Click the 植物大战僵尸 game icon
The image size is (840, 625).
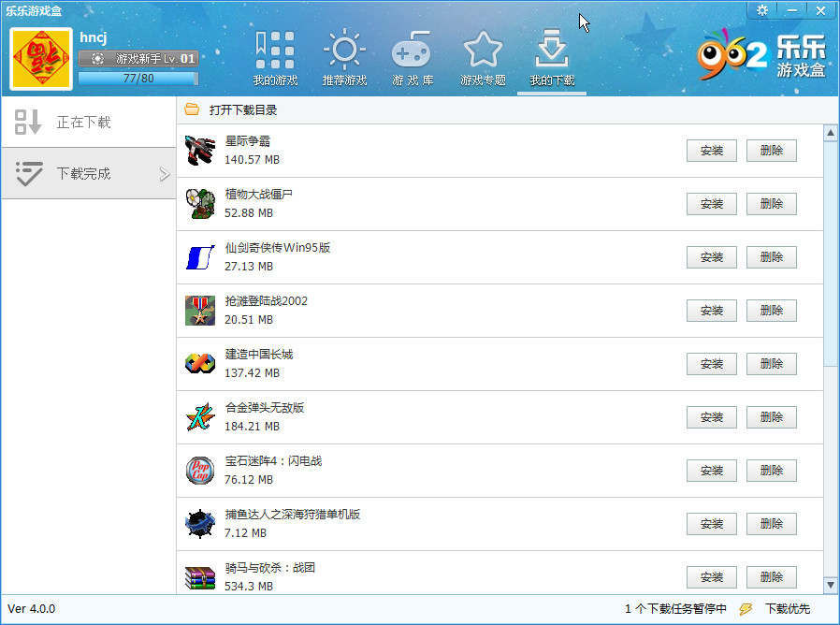(x=200, y=204)
